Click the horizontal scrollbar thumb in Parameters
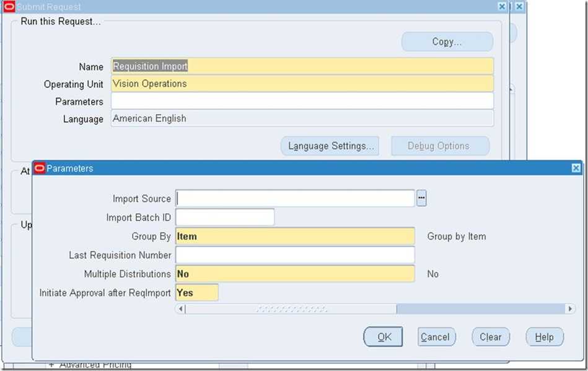Image resolution: width=588 pixels, height=371 pixels. point(291,309)
